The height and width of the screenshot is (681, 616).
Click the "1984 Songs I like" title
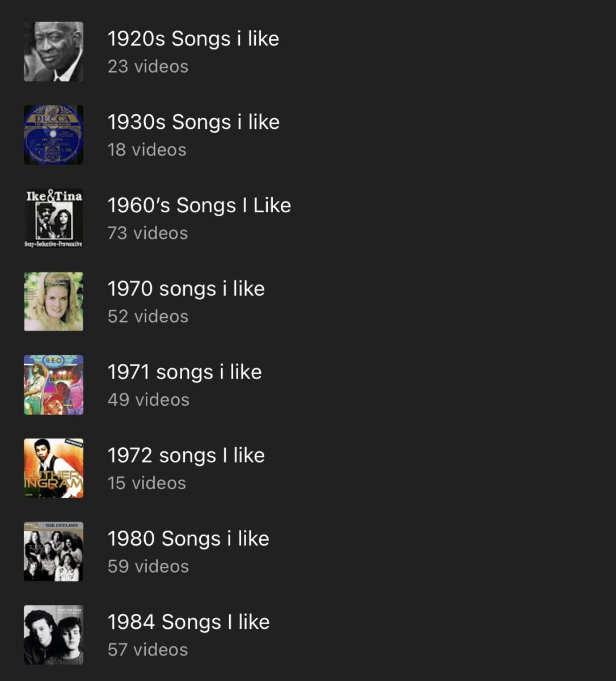[x=188, y=622]
